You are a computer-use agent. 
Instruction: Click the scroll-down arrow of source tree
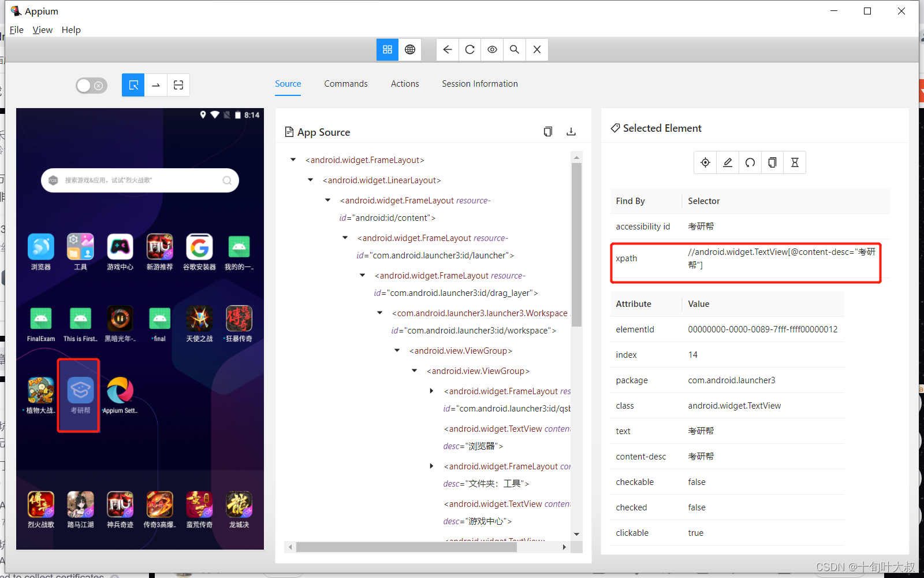coord(576,534)
